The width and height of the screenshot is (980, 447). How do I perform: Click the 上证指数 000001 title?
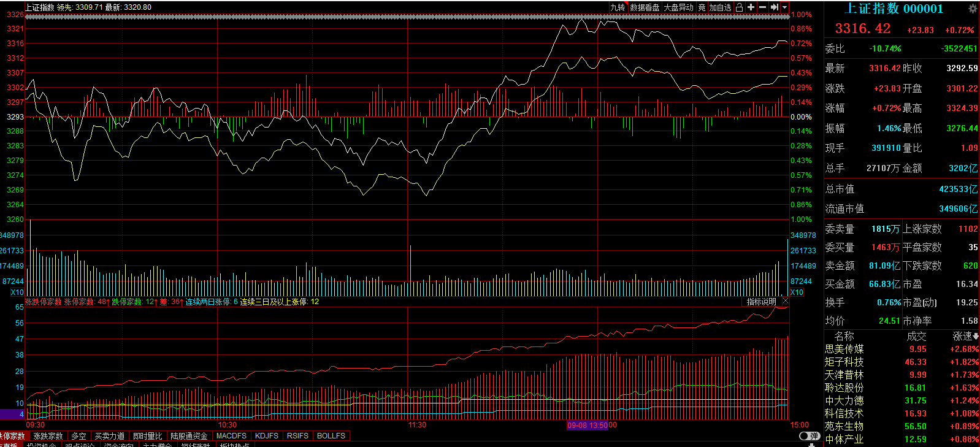click(x=894, y=9)
